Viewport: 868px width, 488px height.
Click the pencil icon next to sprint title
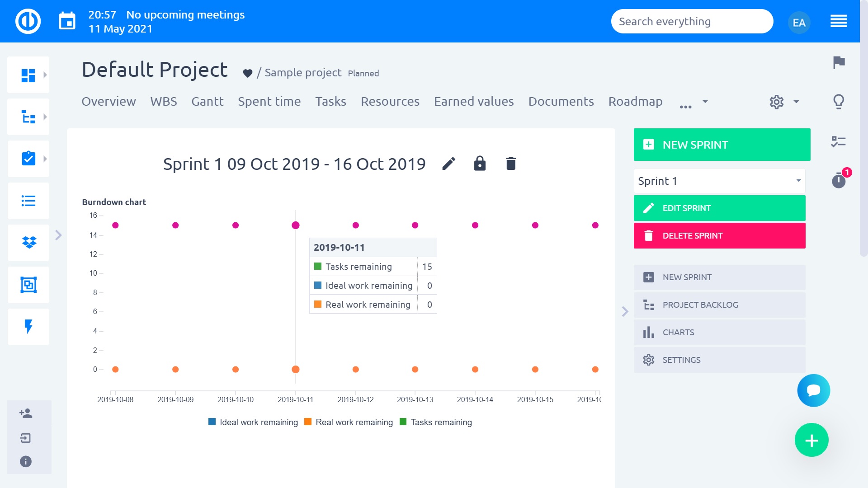pos(448,164)
